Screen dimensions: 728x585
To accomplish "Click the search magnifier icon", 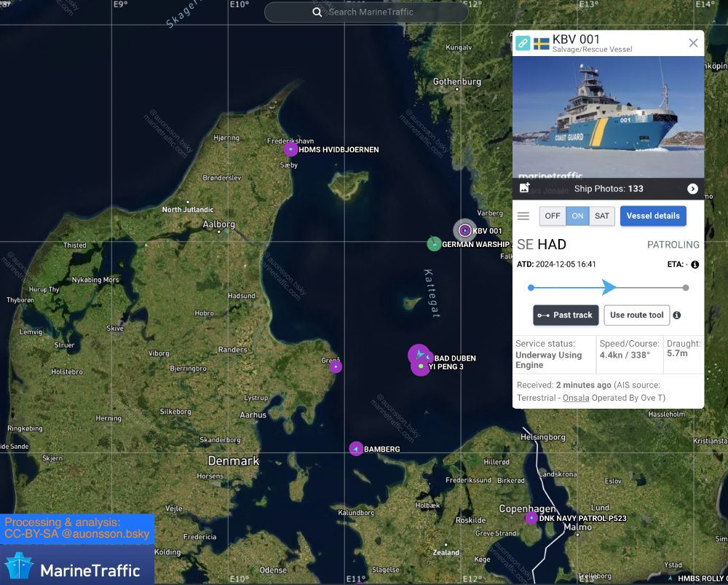I will coord(317,12).
